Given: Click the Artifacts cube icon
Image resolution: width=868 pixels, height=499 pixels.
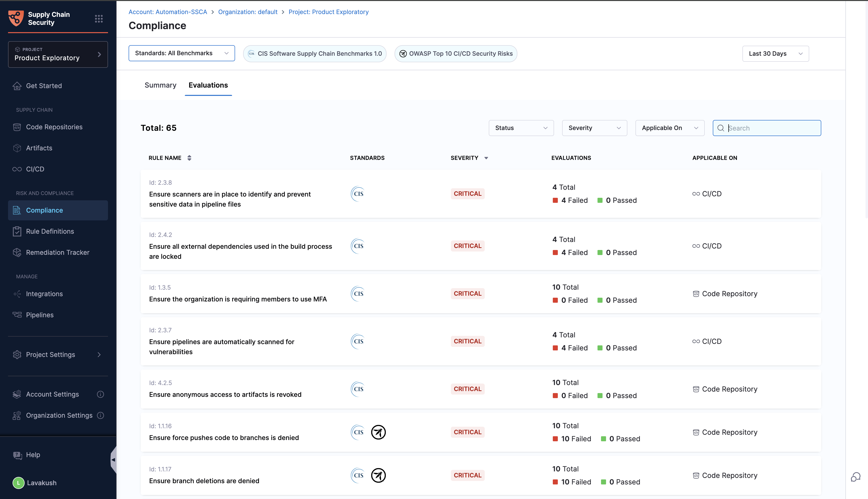Looking at the screenshot, I should (x=17, y=148).
